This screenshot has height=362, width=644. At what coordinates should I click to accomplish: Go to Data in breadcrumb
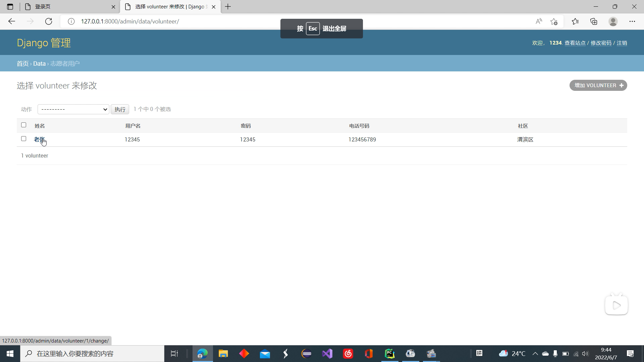[39, 64]
